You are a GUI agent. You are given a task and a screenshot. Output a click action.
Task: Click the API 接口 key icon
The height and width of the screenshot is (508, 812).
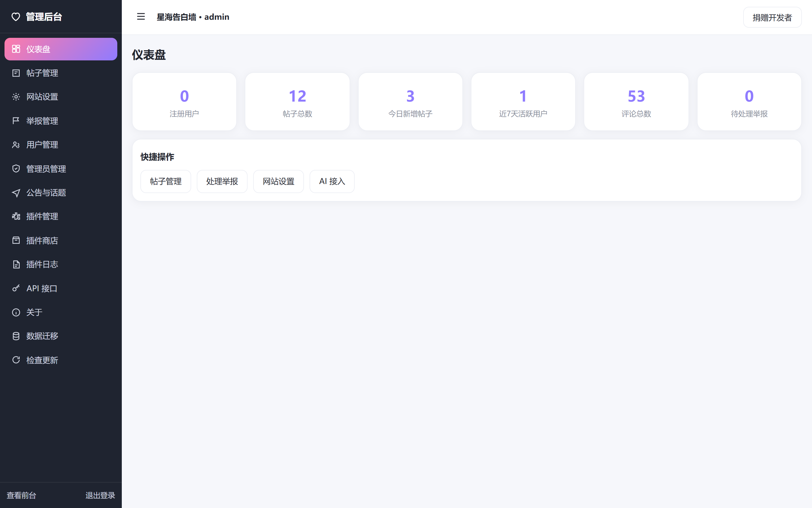pyautogui.click(x=16, y=288)
